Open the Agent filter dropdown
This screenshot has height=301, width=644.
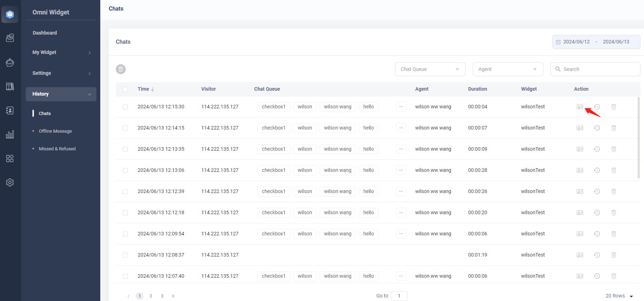click(508, 69)
